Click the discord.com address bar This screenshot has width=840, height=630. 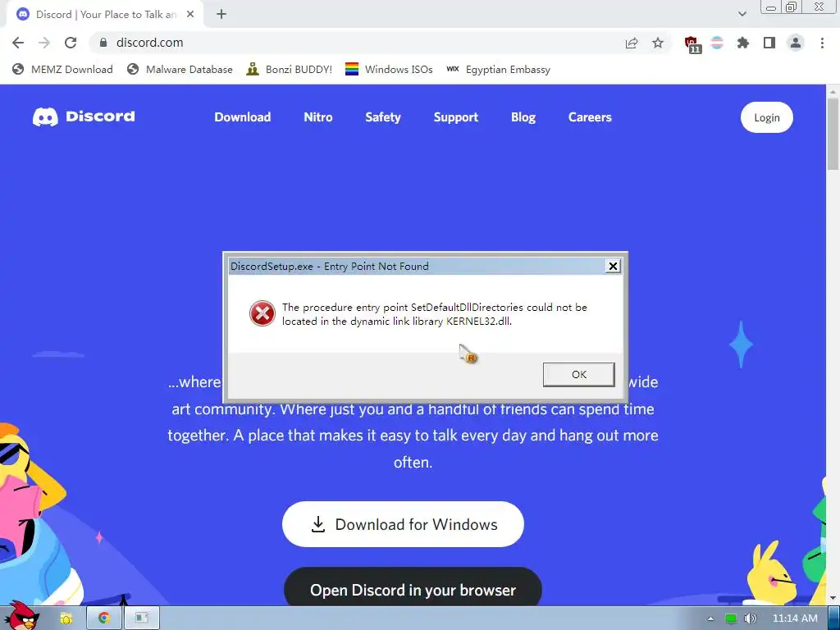354,43
